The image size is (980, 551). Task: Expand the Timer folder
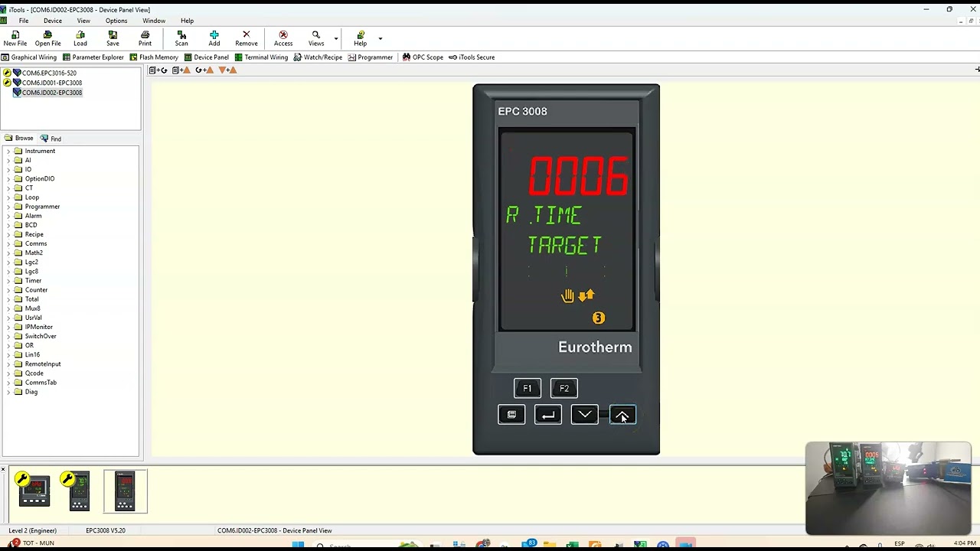pyautogui.click(x=8, y=281)
